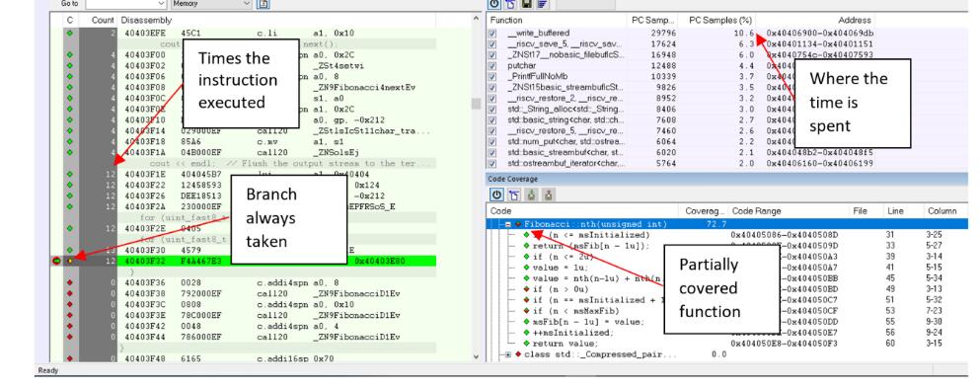Toggle the putchar function checkbox
Screen dimensions: 980x389
(x=493, y=66)
